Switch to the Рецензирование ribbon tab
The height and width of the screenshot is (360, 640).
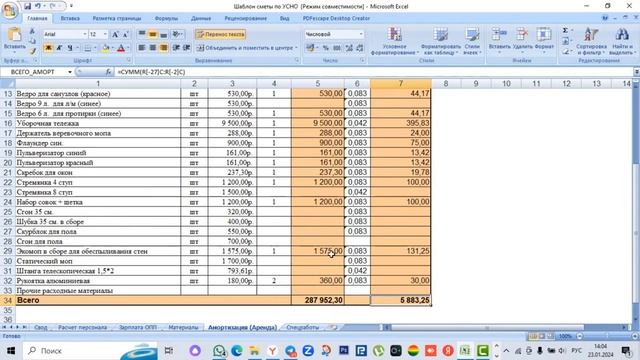point(245,18)
